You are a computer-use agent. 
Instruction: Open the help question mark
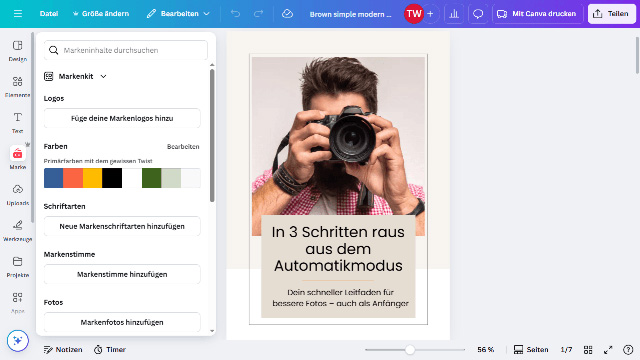click(628, 349)
